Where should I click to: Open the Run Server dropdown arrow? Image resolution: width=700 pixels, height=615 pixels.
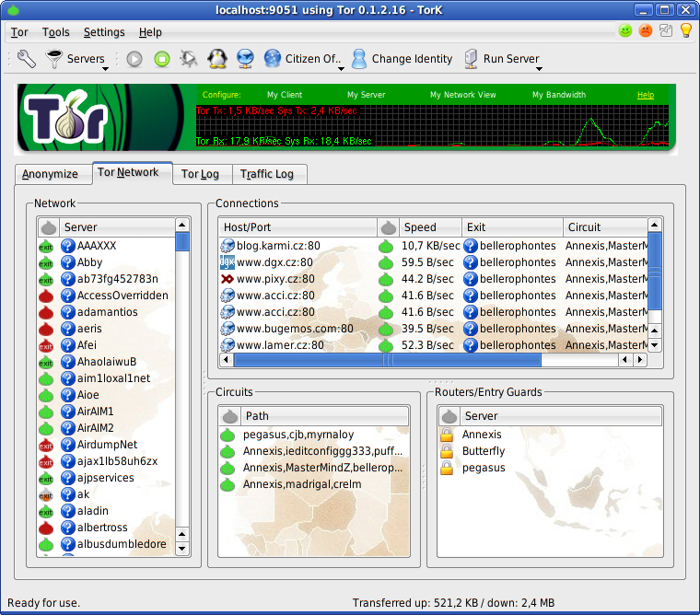(x=540, y=69)
